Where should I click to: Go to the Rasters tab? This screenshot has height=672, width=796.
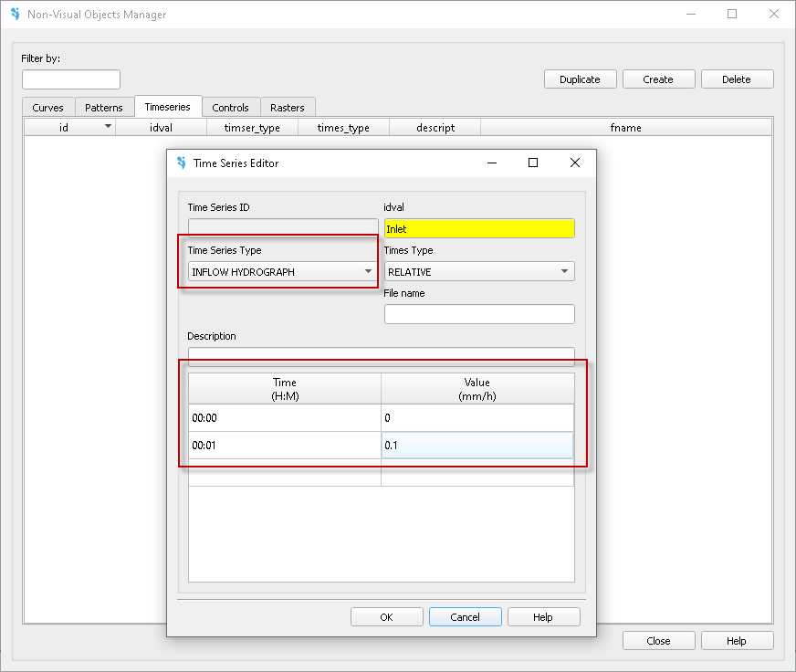click(288, 108)
